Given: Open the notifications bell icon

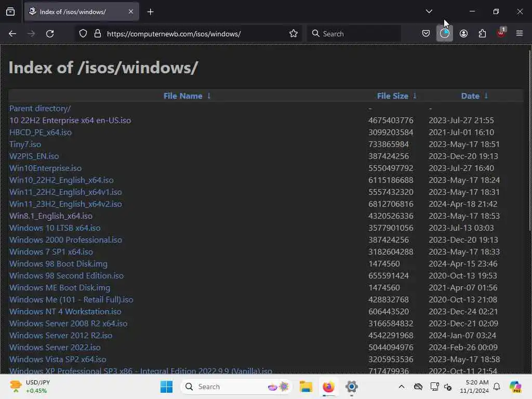Looking at the screenshot, I should [497, 387].
